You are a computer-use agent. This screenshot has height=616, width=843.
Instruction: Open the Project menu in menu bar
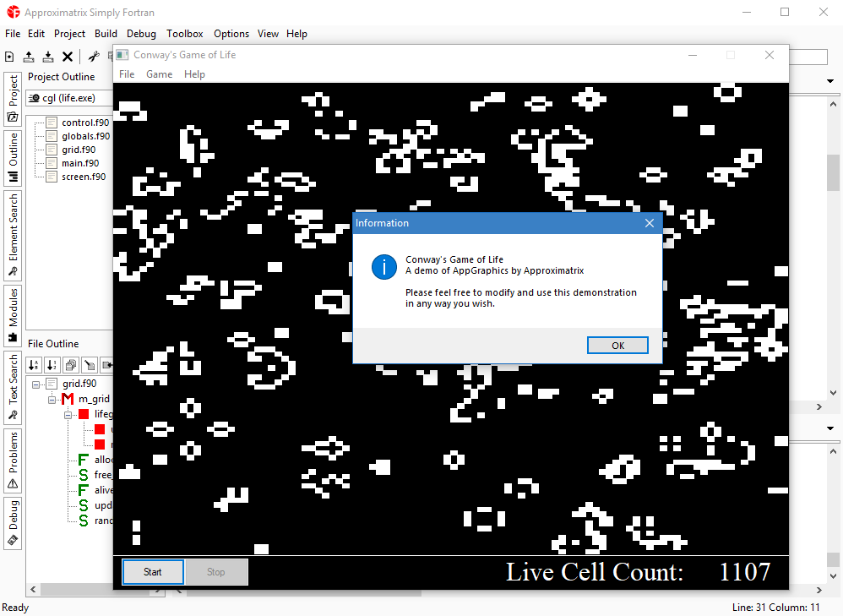pyautogui.click(x=69, y=33)
